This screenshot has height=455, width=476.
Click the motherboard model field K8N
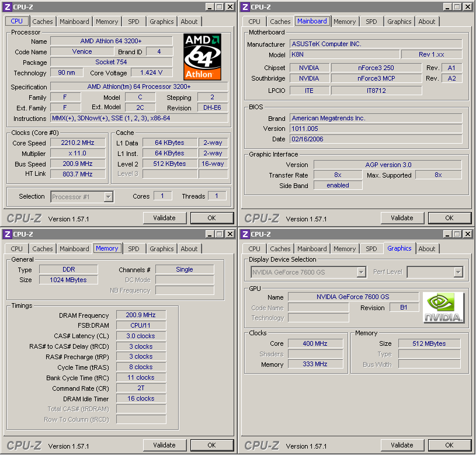(345, 54)
